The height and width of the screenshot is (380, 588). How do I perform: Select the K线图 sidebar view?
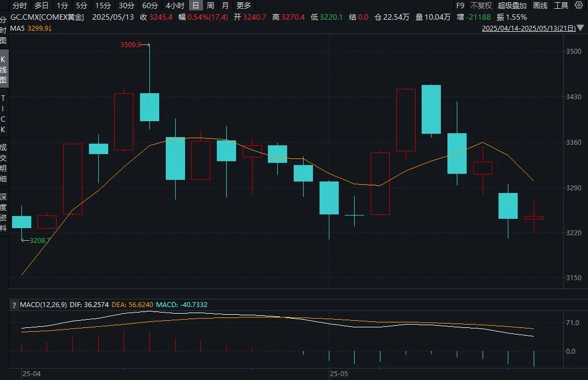click(3, 70)
